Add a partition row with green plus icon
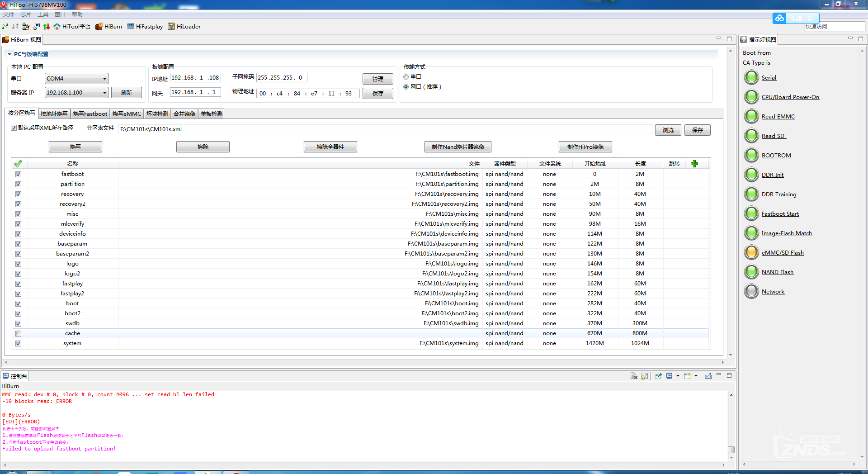Image resolution: width=868 pixels, height=474 pixels. coord(694,163)
